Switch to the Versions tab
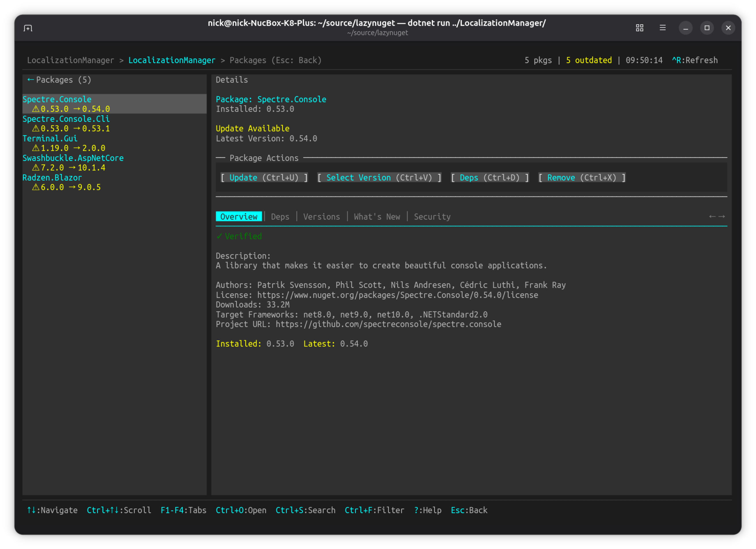Image resolution: width=756 pixels, height=549 pixels. coord(321,217)
